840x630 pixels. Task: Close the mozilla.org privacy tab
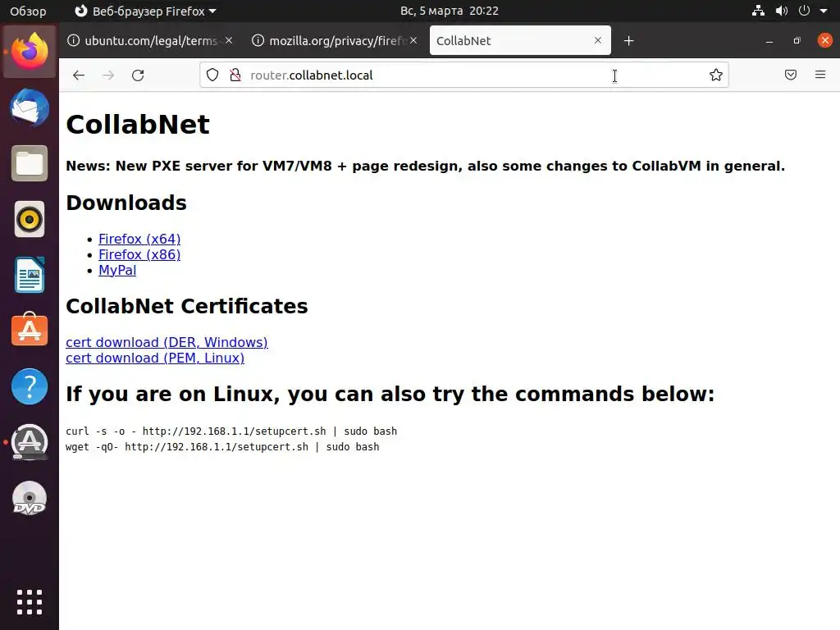(413, 40)
